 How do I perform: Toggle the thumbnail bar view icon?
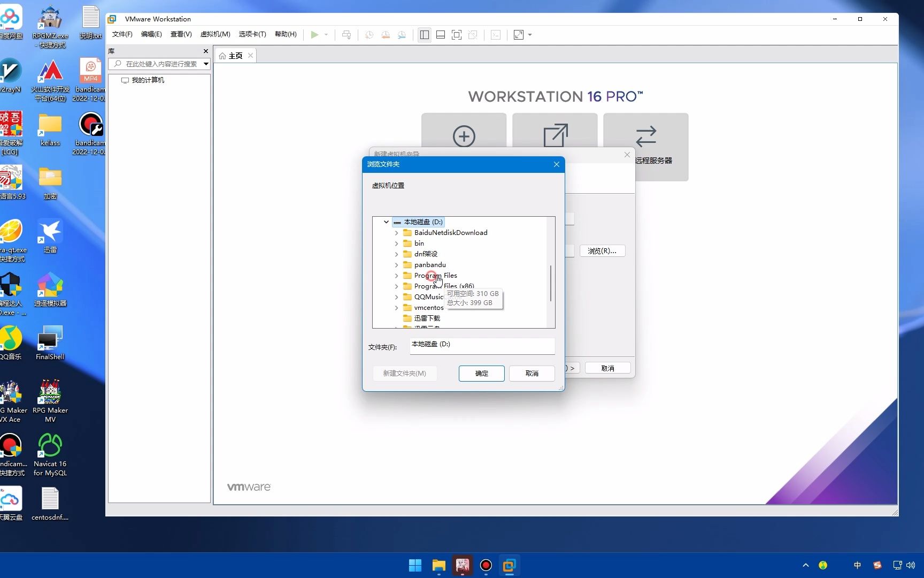(441, 35)
